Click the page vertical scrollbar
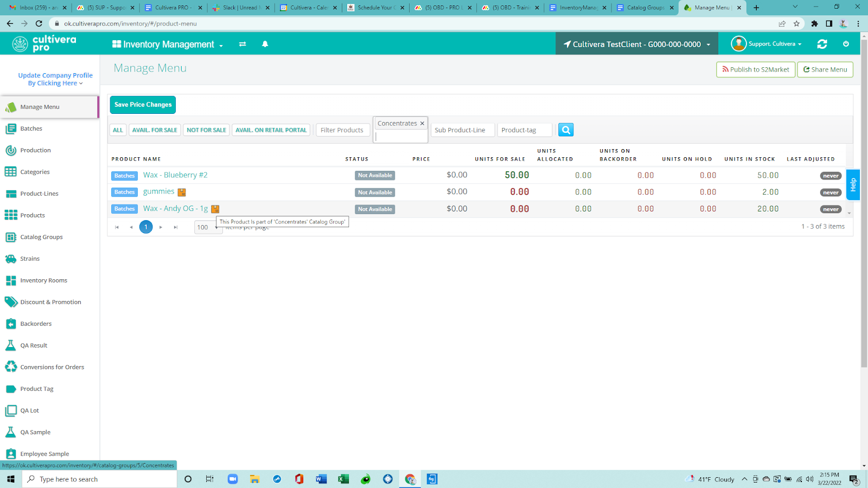Image resolution: width=868 pixels, height=488 pixels. [x=864, y=203]
